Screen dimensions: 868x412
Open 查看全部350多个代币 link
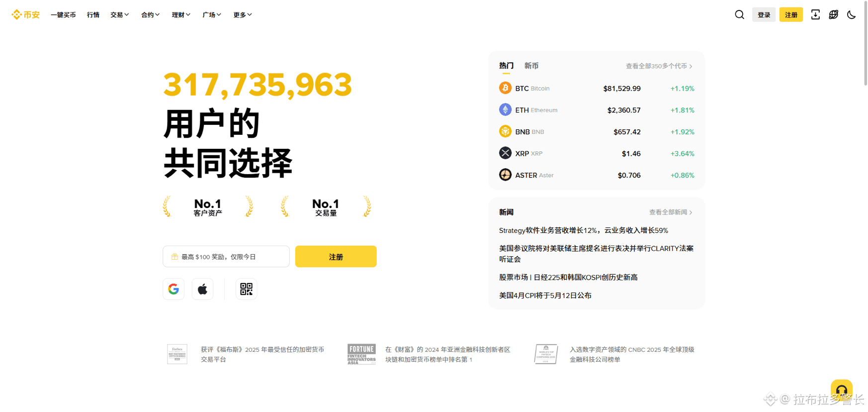coord(659,66)
